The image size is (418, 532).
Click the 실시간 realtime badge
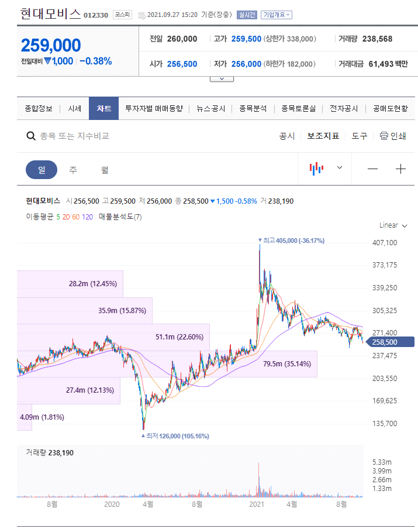(247, 15)
